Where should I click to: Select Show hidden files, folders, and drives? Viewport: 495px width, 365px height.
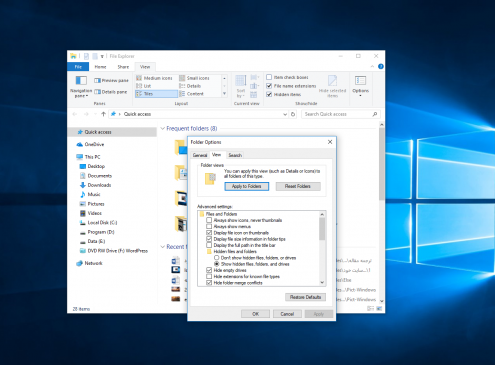click(x=217, y=264)
